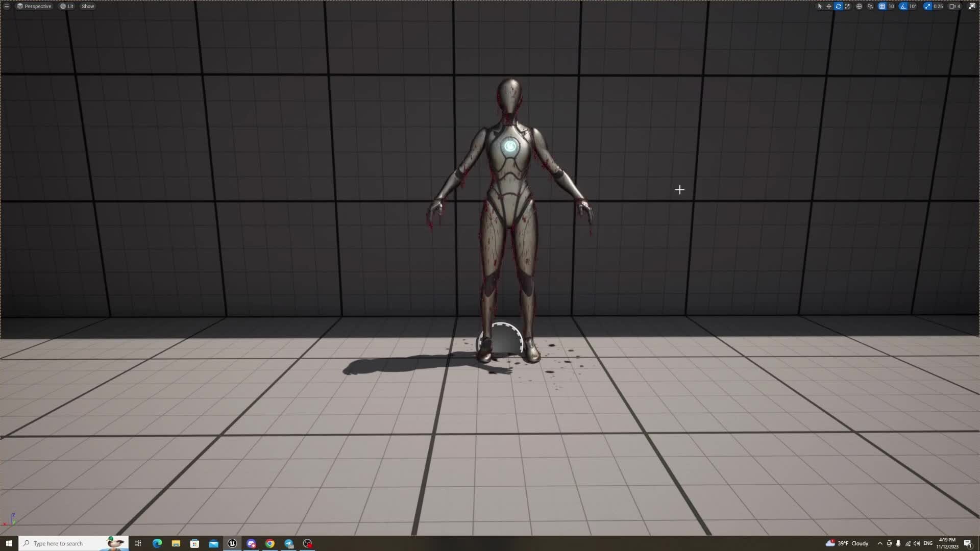Toggle grid snapping on or off
980x551 pixels.
tap(881, 6)
